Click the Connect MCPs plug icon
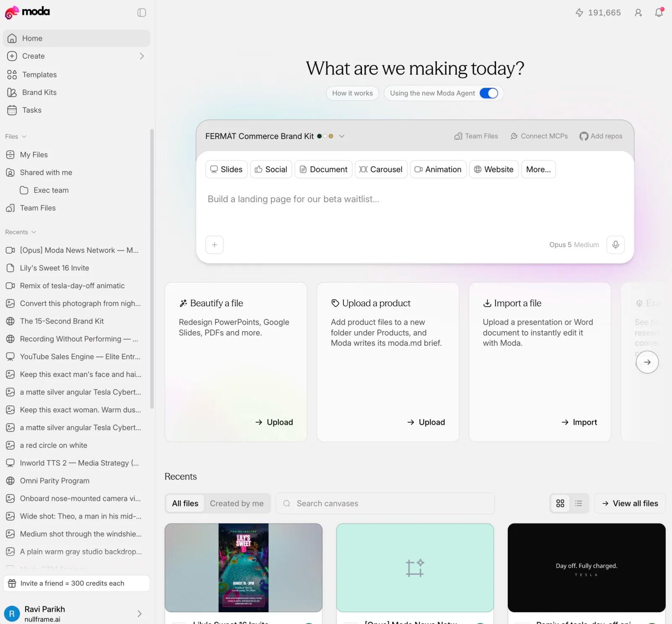 click(x=514, y=136)
